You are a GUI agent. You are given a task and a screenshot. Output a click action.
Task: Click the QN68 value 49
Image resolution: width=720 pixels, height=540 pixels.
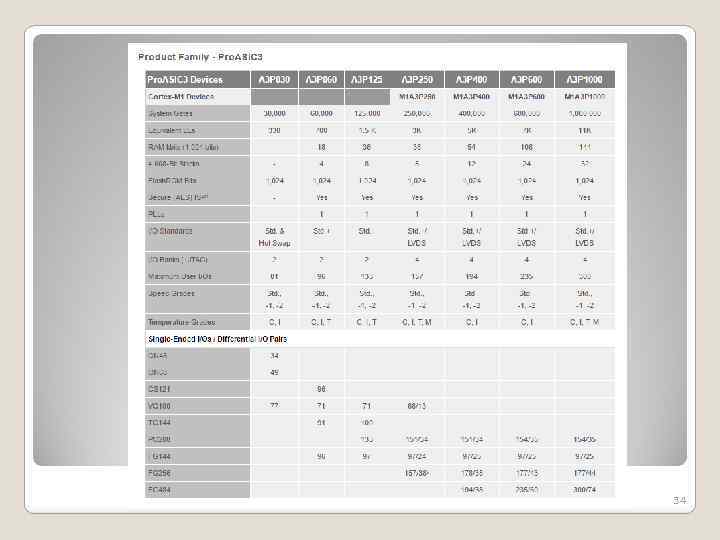tap(274, 372)
